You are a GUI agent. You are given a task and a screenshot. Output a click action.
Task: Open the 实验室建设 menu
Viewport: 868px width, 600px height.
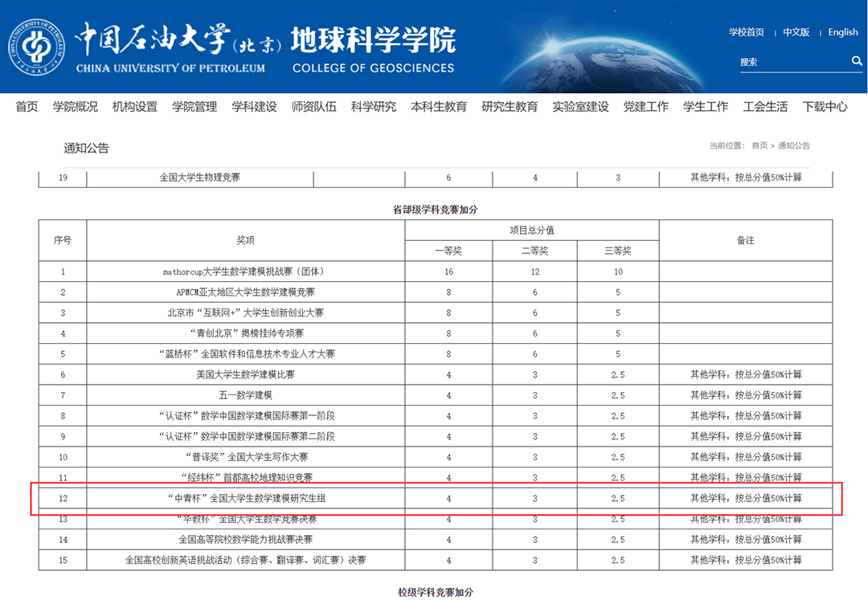(581, 106)
